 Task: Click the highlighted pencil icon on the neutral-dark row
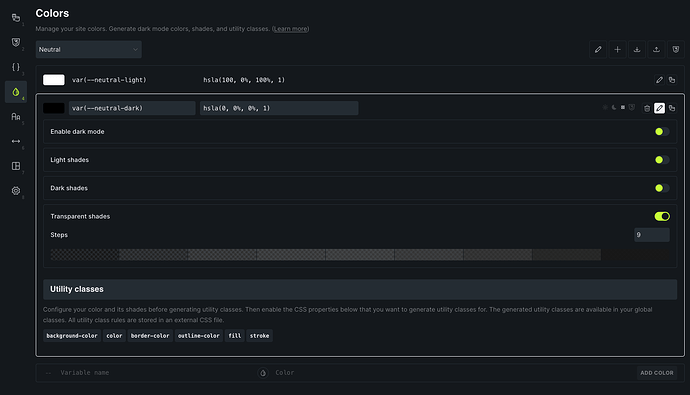point(659,108)
